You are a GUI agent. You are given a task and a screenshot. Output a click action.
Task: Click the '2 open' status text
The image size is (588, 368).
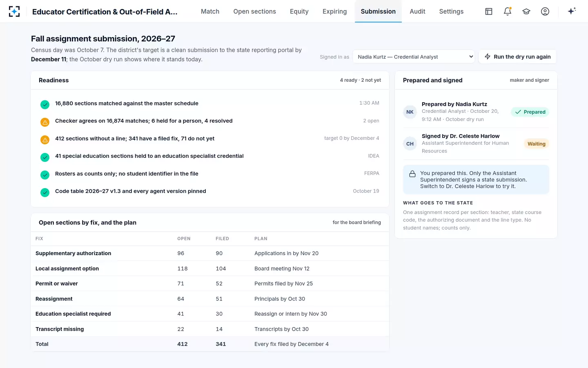tap(371, 121)
